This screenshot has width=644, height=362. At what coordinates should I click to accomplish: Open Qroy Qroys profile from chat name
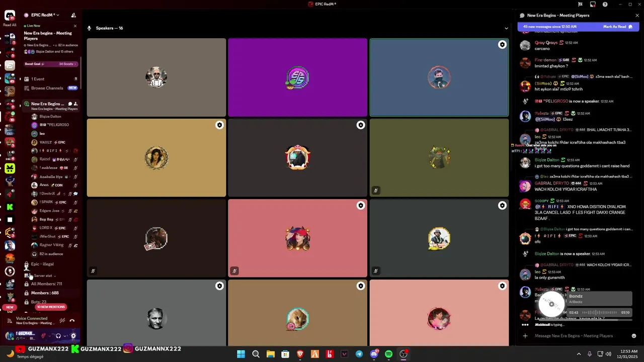coord(546,43)
